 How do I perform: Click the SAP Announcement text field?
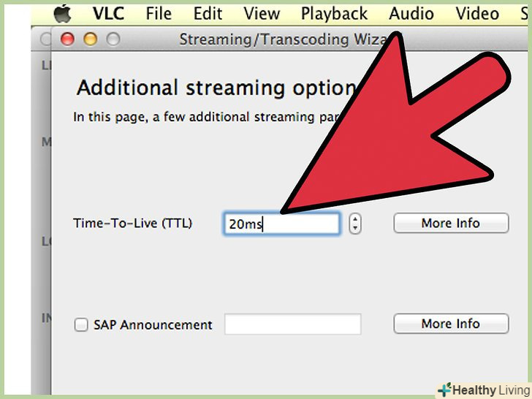click(x=293, y=324)
